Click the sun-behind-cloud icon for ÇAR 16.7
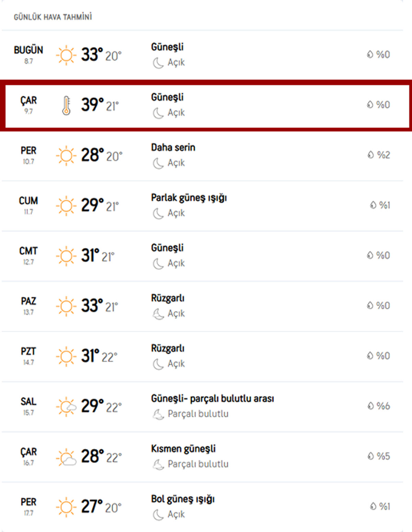 click(x=66, y=457)
